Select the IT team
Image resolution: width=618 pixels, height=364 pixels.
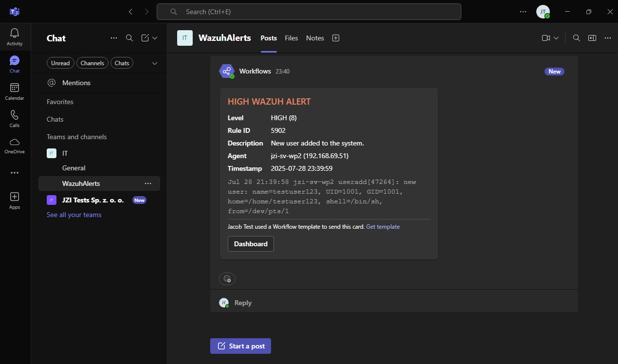point(99,153)
